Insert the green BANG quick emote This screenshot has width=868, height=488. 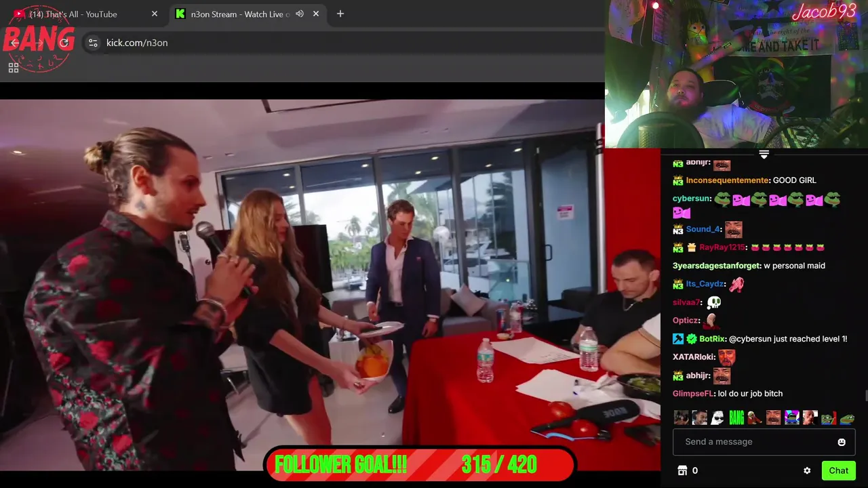coord(736,418)
